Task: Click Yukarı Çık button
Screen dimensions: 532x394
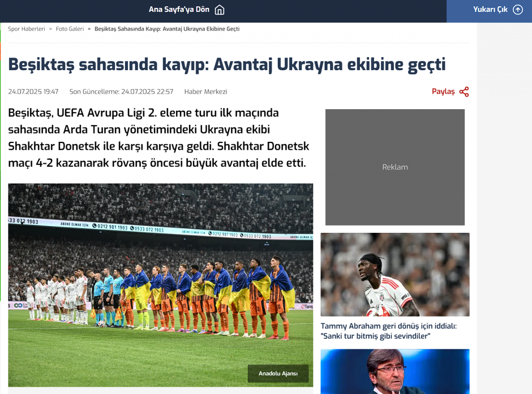Action: (489, 11)
